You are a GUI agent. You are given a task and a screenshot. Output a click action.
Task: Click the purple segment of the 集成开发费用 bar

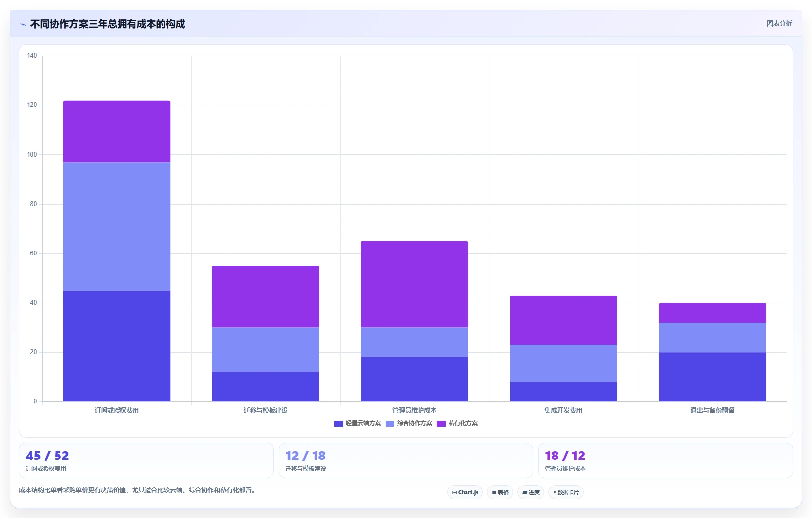563,320
